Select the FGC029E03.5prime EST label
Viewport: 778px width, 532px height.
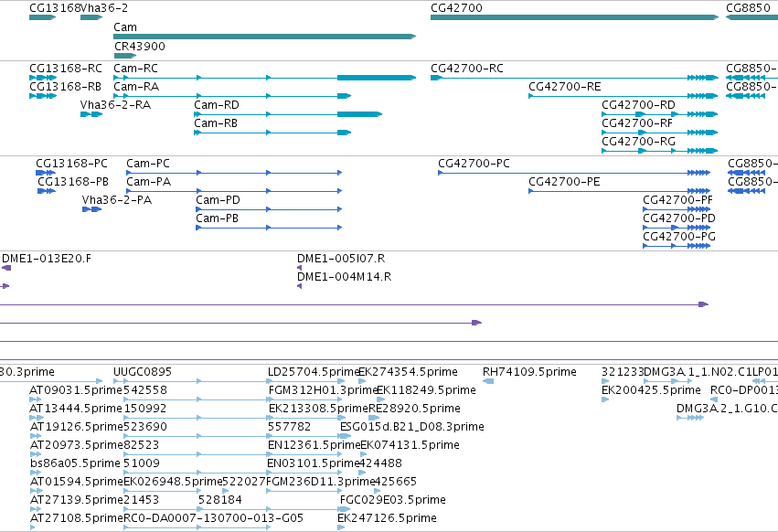click(393, 500)
